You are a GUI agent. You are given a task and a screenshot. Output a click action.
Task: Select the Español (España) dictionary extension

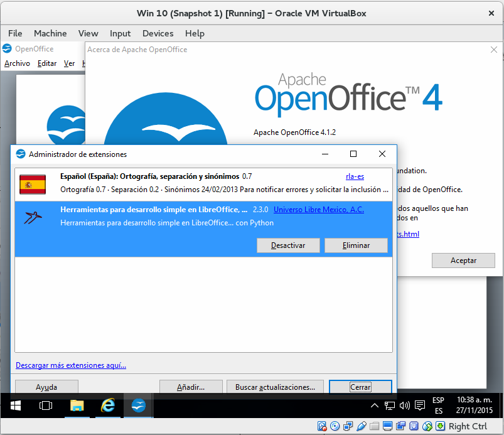pyautogui.click(x=188, y=183)
